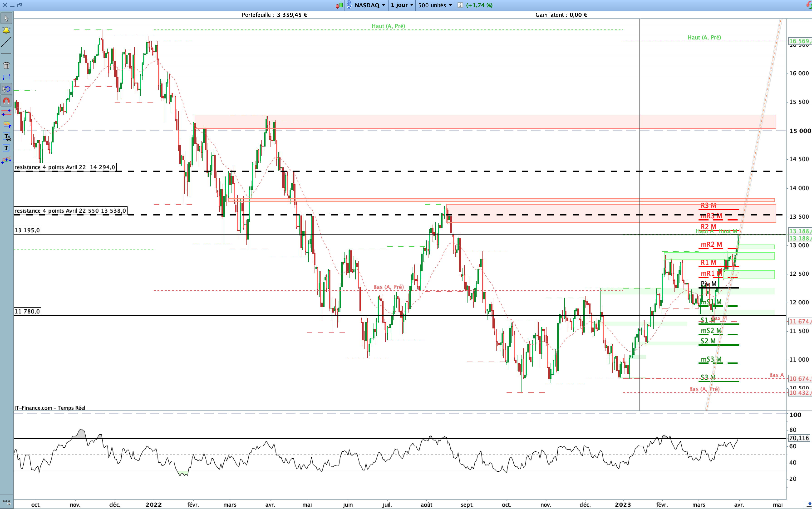Select the parallel channel drawing tool
Viewport: 812px width, 509px height.
6,160
